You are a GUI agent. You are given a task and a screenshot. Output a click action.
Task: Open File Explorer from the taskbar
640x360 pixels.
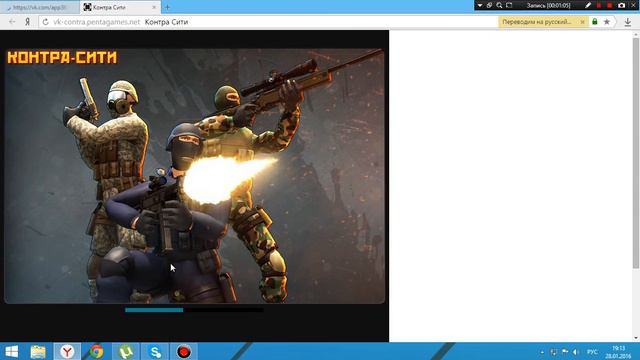coord(38,351)
